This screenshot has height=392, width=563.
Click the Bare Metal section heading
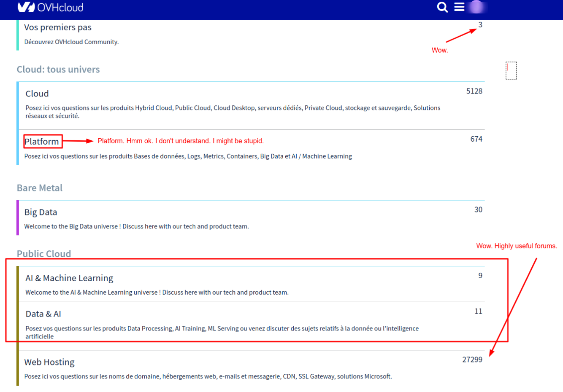[x=40, y=188]
